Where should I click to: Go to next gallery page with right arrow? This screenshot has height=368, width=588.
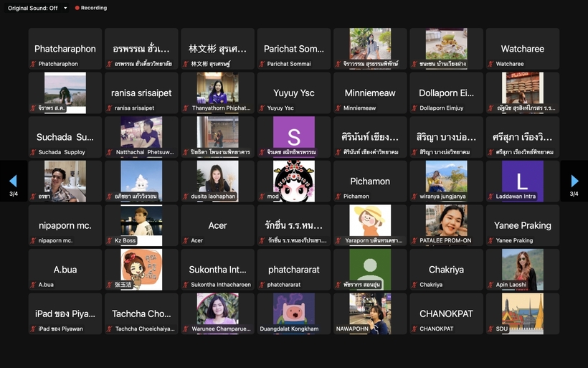574,181
